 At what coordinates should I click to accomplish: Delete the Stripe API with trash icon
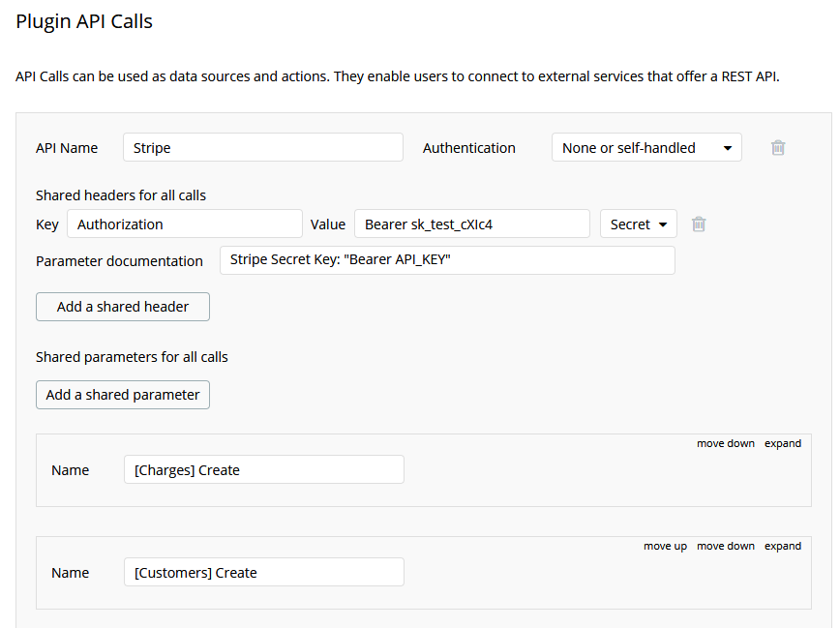pyautogui.click(x=778, y=148)
